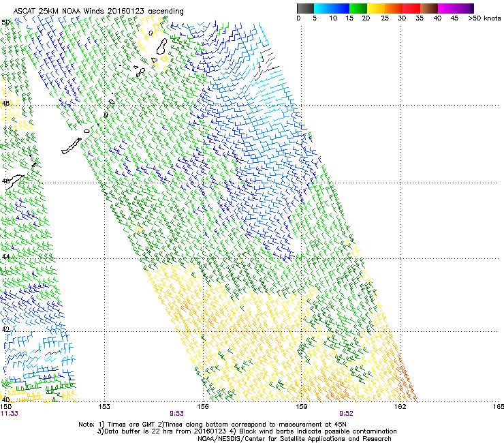Click the cyan-blue 5-15 knots legend gradient
The width and height of the screenshot is (504, 443).
332,8
